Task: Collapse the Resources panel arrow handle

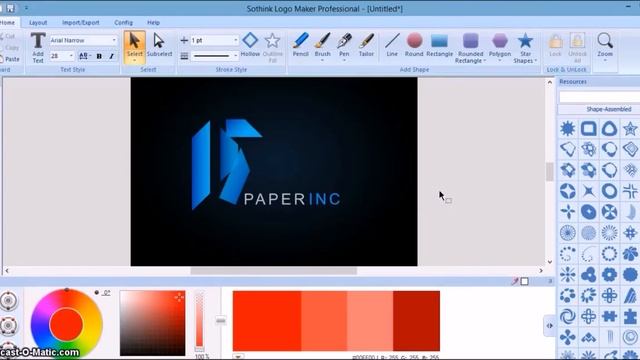Action: [x=550, y=326]
